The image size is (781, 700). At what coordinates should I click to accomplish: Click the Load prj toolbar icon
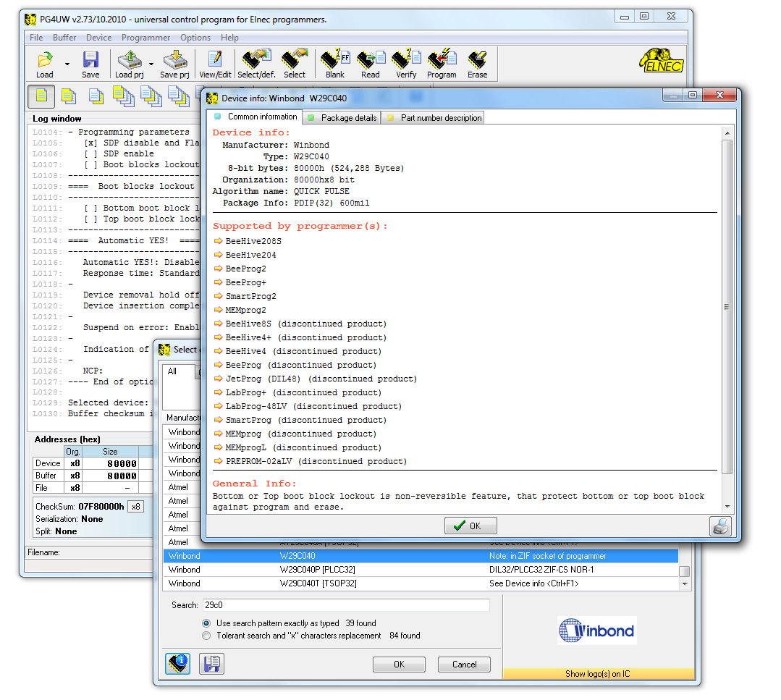[130, 64]
